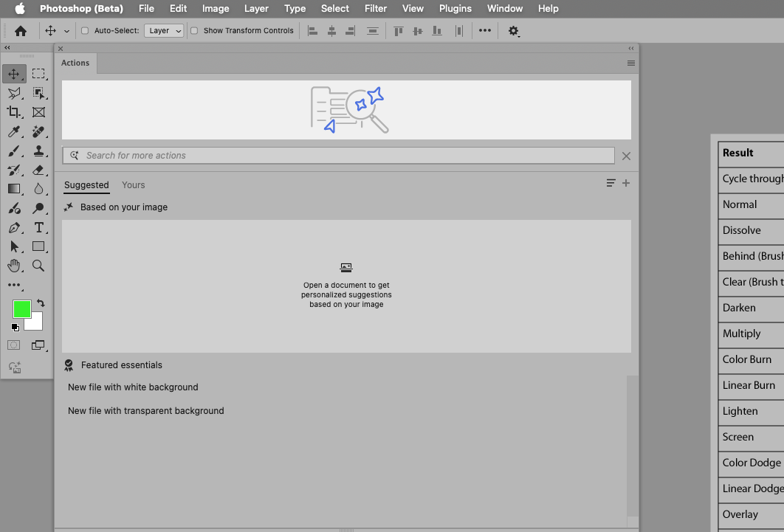Toggle Quick Mask mode
The width and height of the screenshot is (784, 532).
click(x=13, y=345)
